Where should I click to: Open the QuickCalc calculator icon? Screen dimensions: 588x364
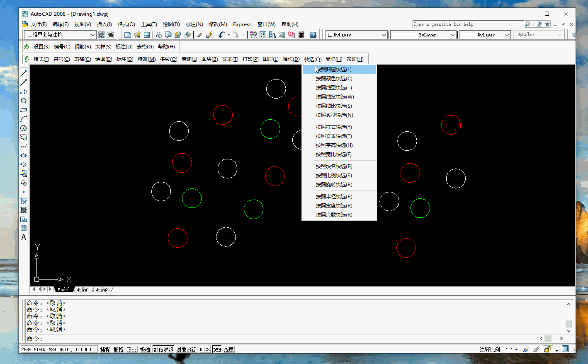point(301,35)
